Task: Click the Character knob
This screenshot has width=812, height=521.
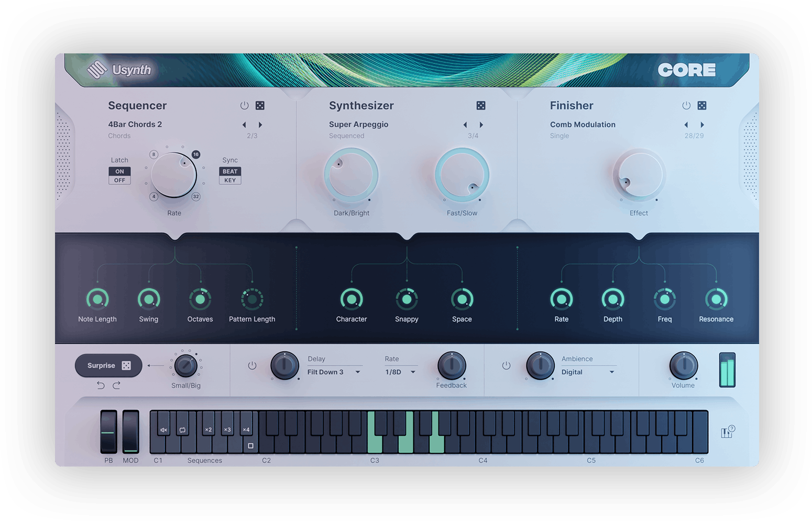Action: point(352,299)
